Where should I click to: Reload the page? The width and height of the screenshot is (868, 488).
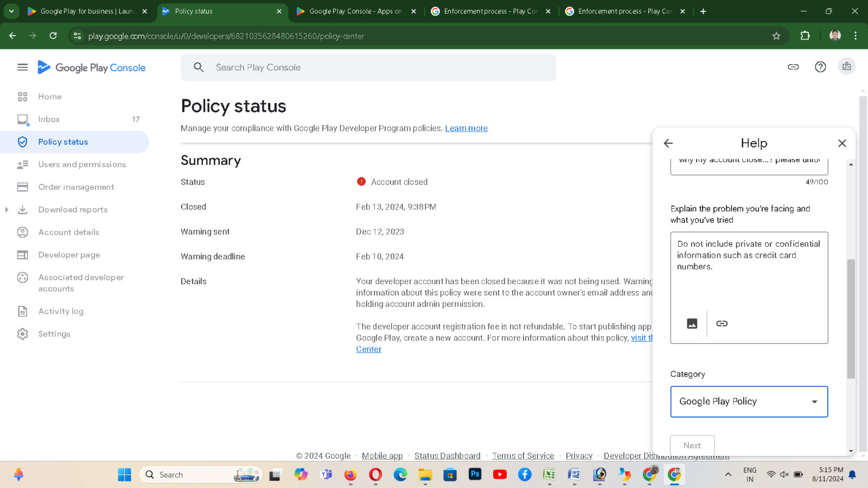(x=53, y=36)
